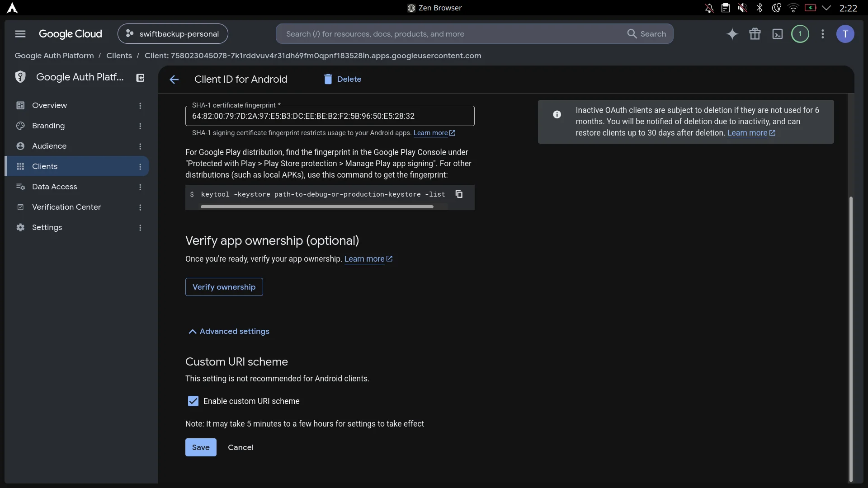868x488 pixels.
Task: Open Gemini AI assistant sparkle icon
Action: pyautogui.click(x=732, y=34)
